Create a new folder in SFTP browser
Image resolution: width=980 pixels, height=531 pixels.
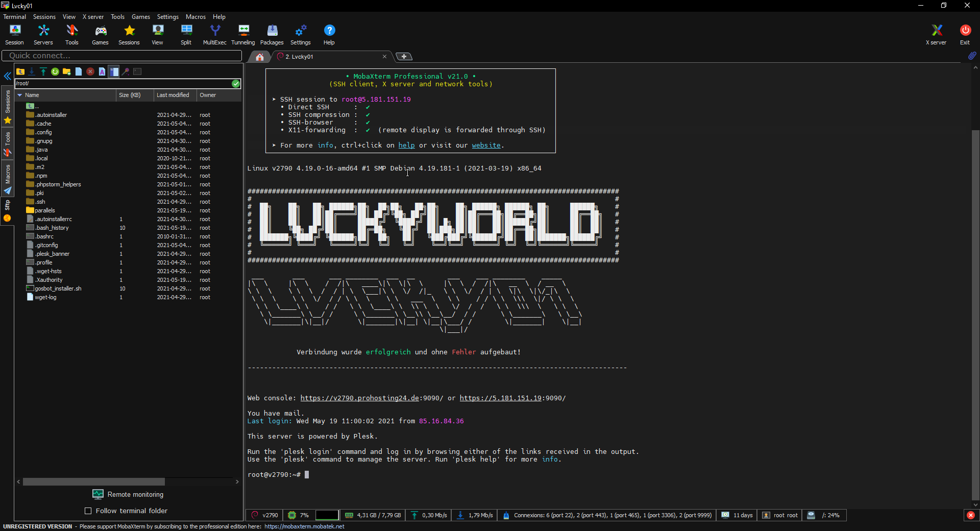(x=67, y=71)
